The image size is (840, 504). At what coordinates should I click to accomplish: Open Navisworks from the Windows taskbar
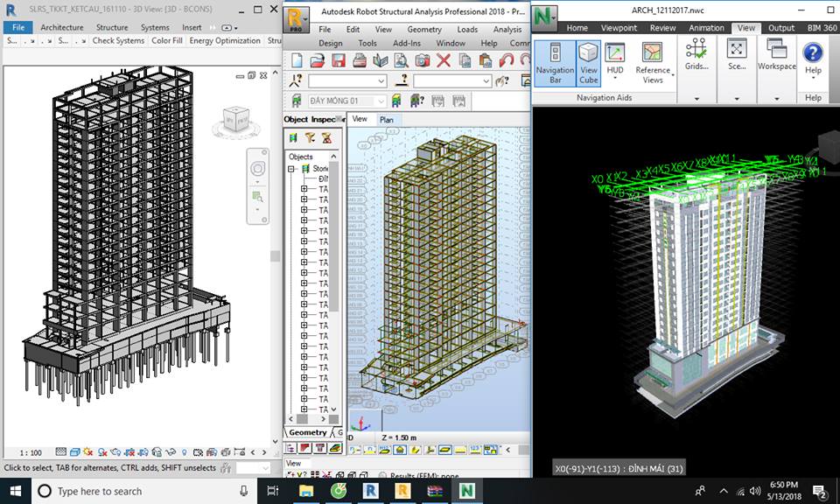pyautogui.click(x=467, y=491)
